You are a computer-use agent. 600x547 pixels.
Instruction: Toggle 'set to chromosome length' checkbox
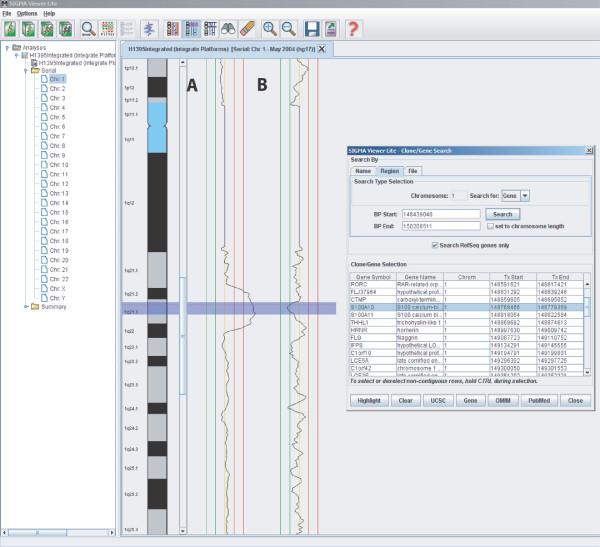(x=490, y=226)
